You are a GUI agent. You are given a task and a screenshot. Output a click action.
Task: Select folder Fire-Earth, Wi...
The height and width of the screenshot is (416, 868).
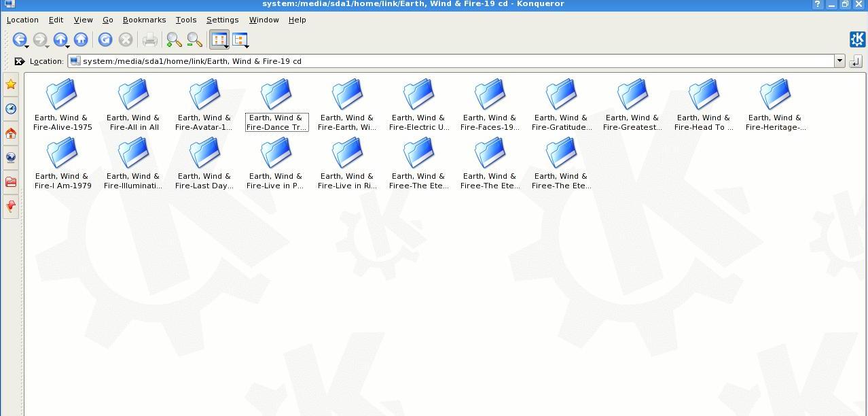click(x=348, y=104)
